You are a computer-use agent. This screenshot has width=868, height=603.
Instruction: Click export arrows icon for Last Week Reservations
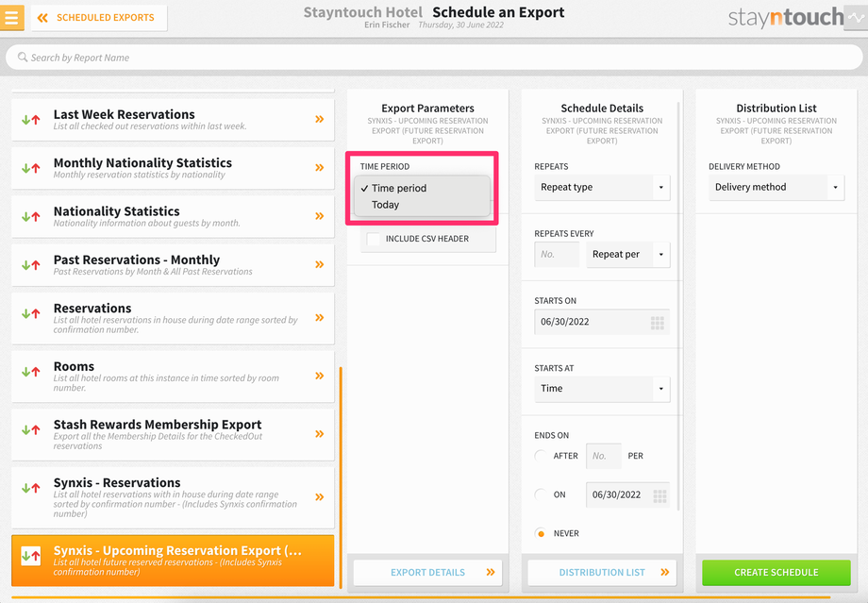[31, 120]
